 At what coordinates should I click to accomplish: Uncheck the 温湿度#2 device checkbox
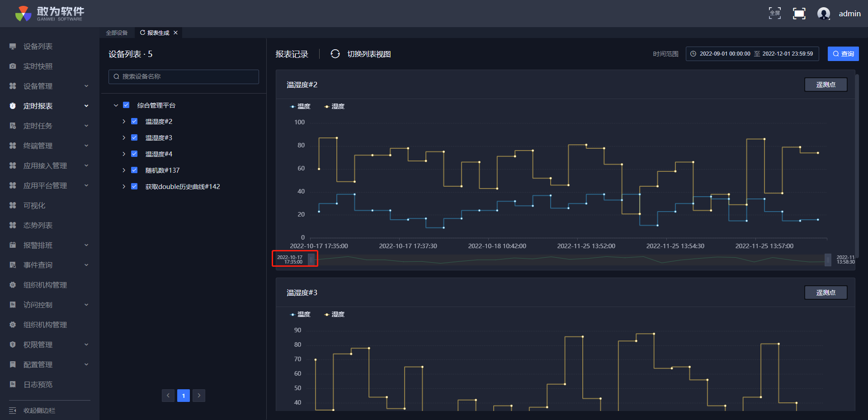134,122
